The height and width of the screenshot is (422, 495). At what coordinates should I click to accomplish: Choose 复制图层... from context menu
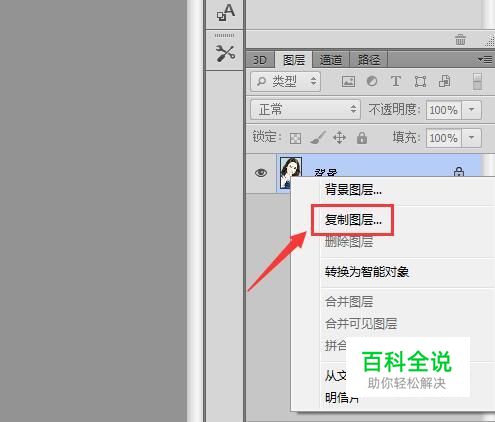pyautogui.click(x=353, y=220)
